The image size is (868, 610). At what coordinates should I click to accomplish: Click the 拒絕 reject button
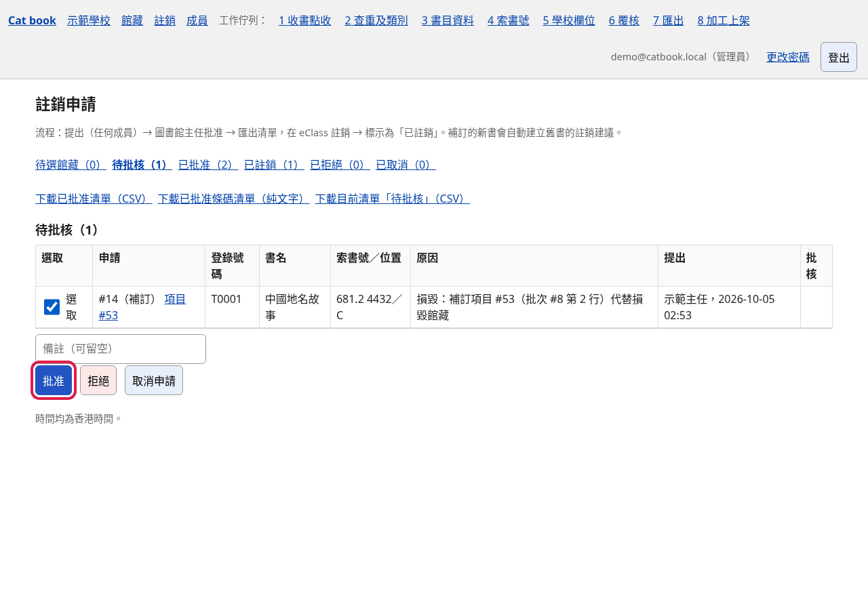[x=98, y=380]
